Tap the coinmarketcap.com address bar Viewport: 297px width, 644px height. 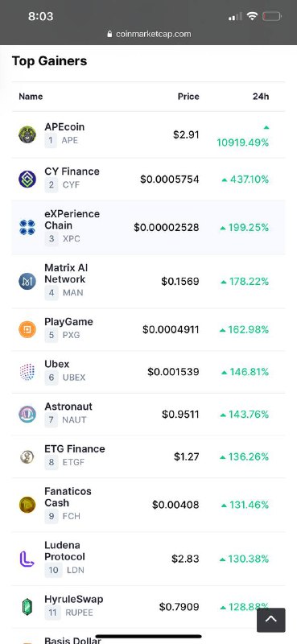click(x=149, y=34)
